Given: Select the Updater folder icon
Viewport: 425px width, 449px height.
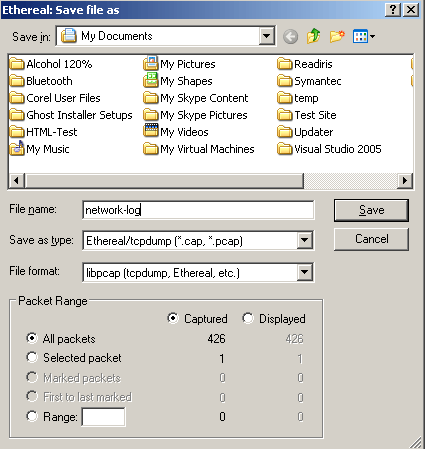Looking at the screenshot, I should coord(285,132).
